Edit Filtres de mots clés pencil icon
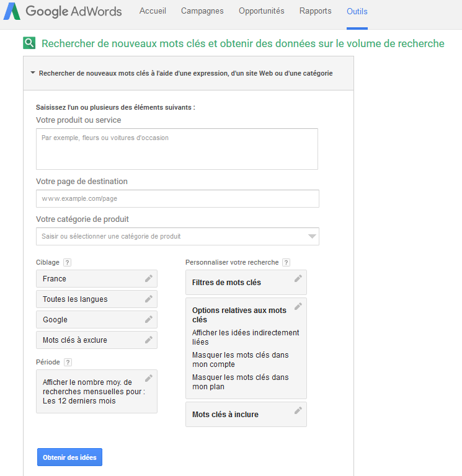Viewport: 462px width, 476px height. point(298,279)
